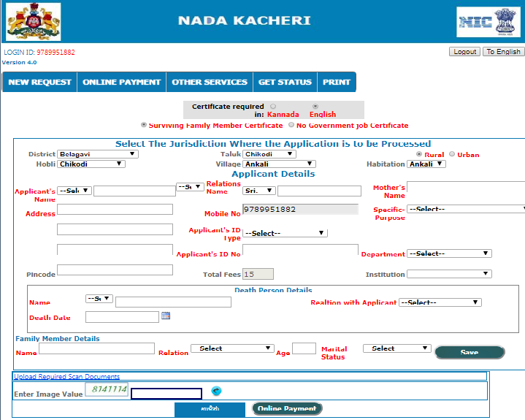Screen dimensions: 525x420
Task: Click the first Address line field
Action: click(115, 210)
